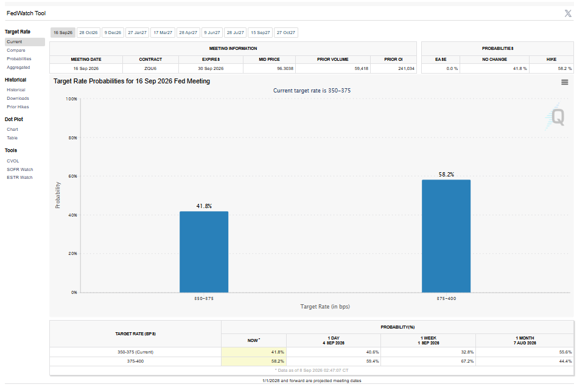Click the 58.2% bar for 375-400
This screenshot has height=387, width=588.
(x=446, y=236)
